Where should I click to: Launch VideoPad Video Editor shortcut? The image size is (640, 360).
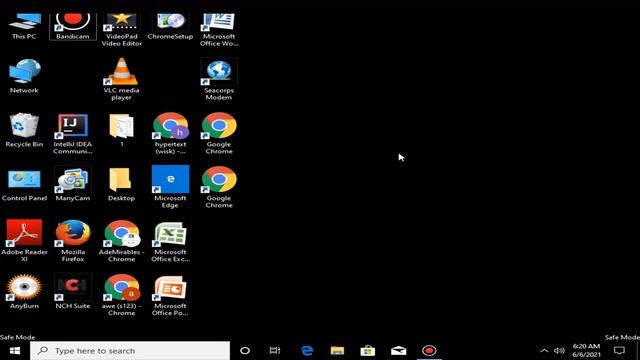[122, 29]
